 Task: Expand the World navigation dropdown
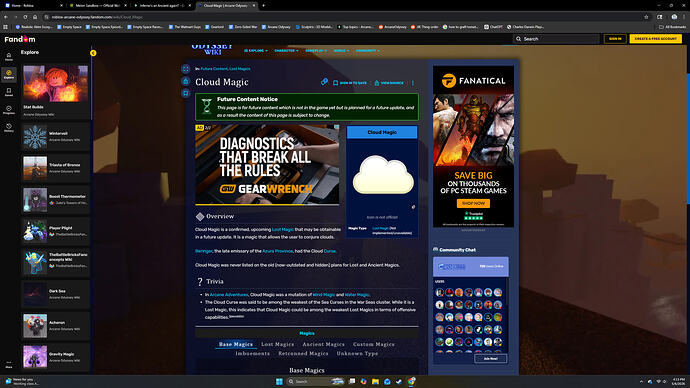[x=341, y=51]
